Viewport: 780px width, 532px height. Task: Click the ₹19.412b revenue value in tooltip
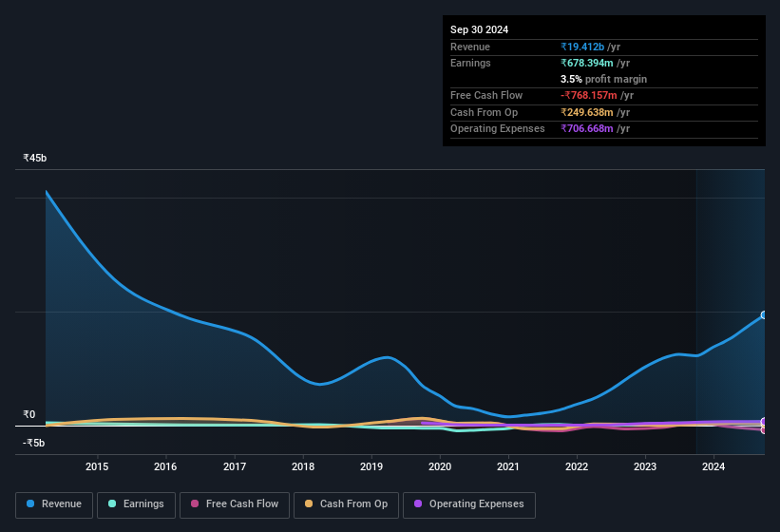582,47
